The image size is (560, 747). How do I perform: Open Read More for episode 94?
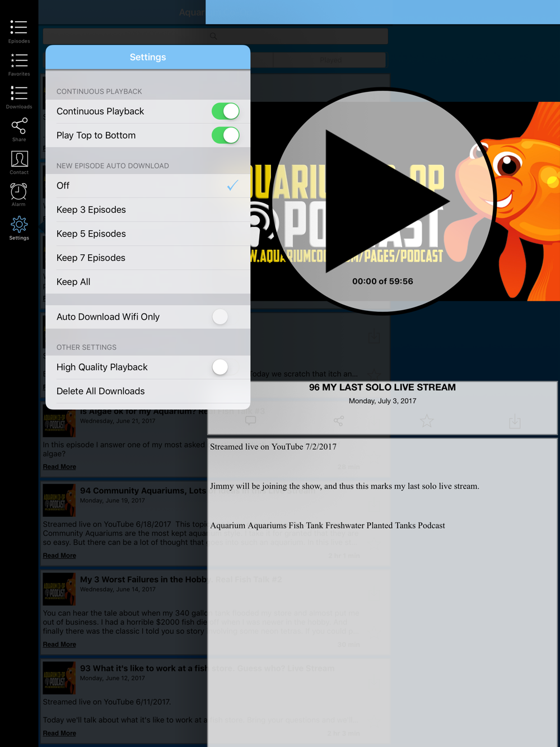click(59, 555)
